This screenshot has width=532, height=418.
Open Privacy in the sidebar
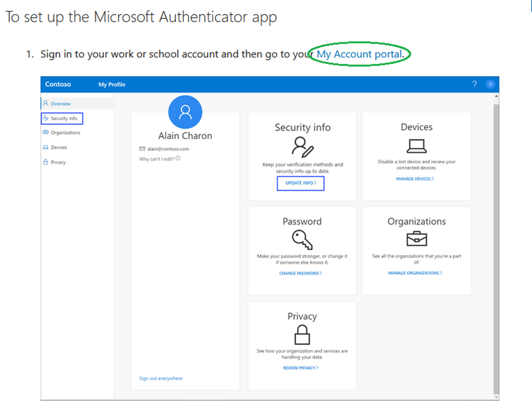click(x=58, y=162)
